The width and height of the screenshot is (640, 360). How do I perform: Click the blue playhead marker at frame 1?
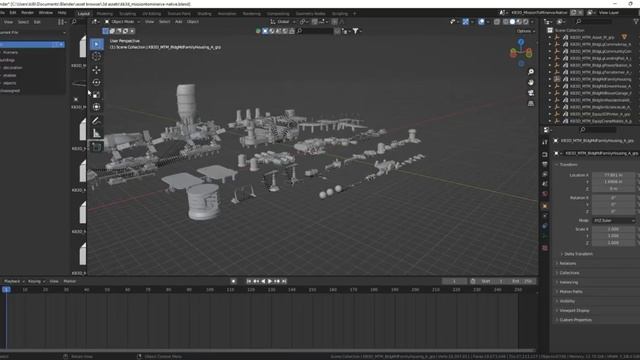pos(6,289)
